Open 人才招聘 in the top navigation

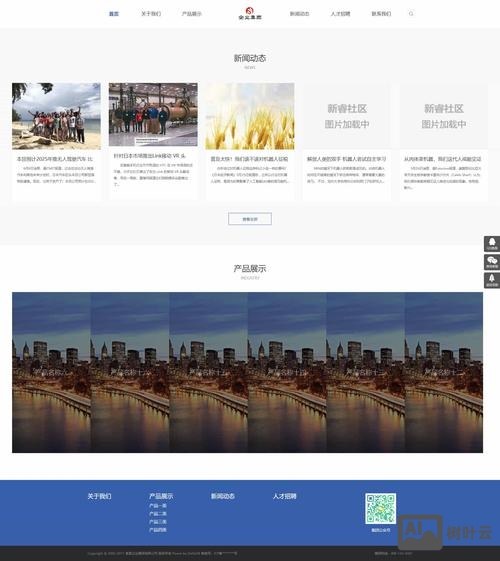[340, 14]
